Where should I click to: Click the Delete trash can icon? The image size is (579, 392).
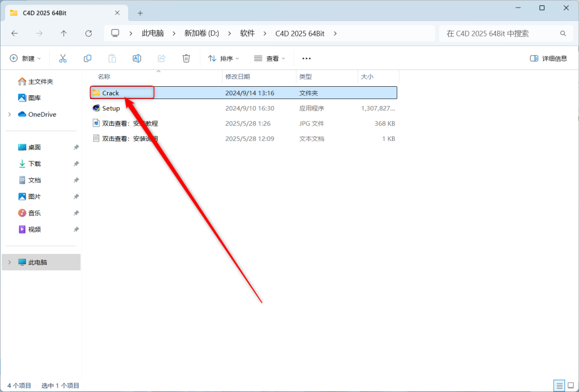pos(186,58)
